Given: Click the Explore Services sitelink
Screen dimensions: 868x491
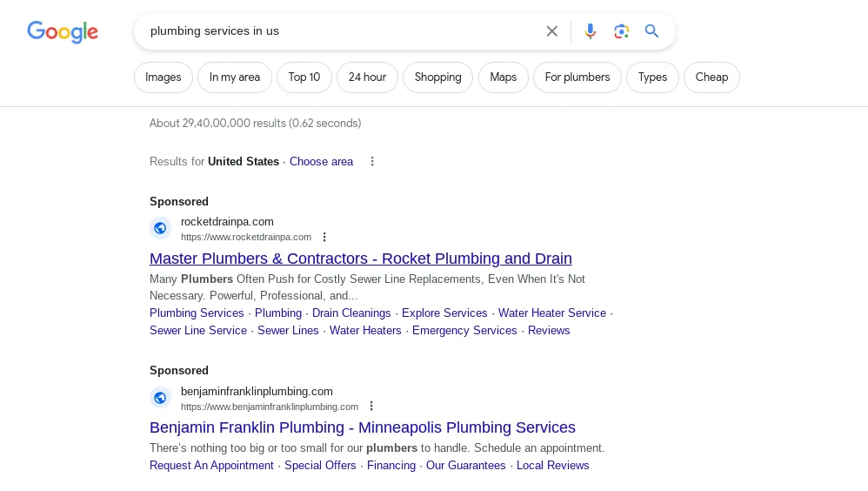Looking at the screenshot, I should click(444, 313).
